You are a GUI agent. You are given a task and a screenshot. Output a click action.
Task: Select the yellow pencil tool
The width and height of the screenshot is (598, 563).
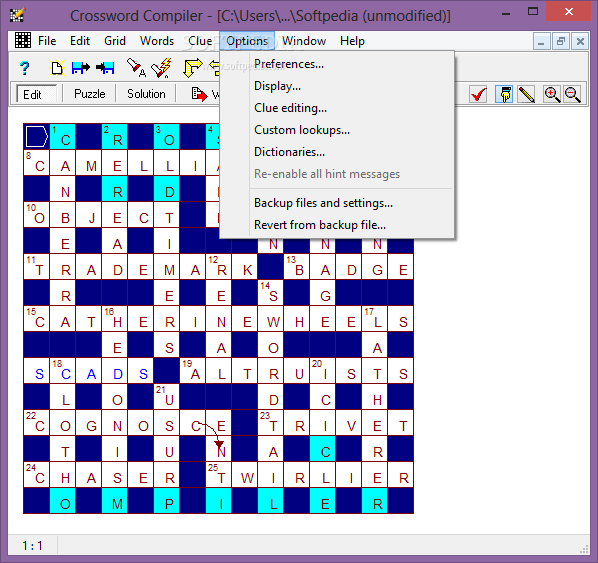click(527, 94)
